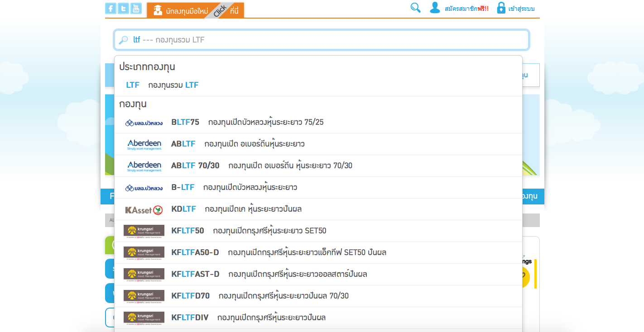Click Bualuang logo beside BLTF75
644x332 pixels.
[144, 123]
